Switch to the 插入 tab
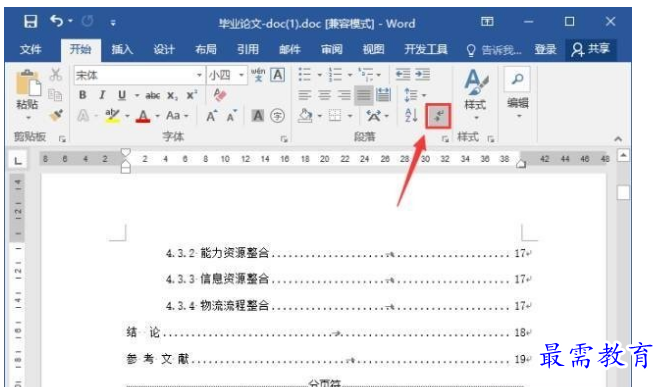Image resolution: width=661 pixels, height=387 pixels. tap(122, 50)
